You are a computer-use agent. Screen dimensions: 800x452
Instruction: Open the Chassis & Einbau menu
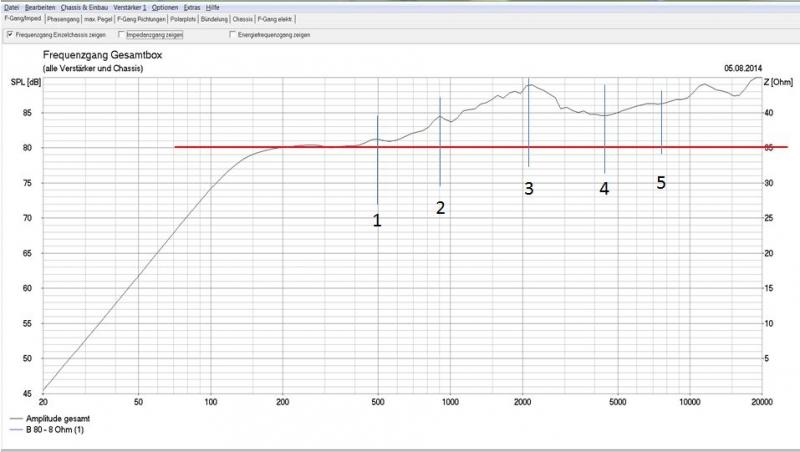[86, 7]
